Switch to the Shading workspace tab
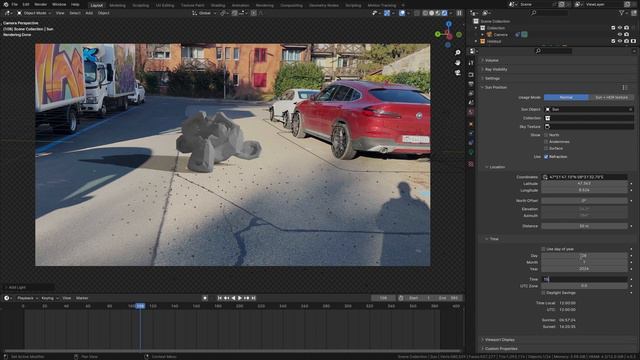The height and width of the screenshot is (360, 640). click(x=218, y=5)
